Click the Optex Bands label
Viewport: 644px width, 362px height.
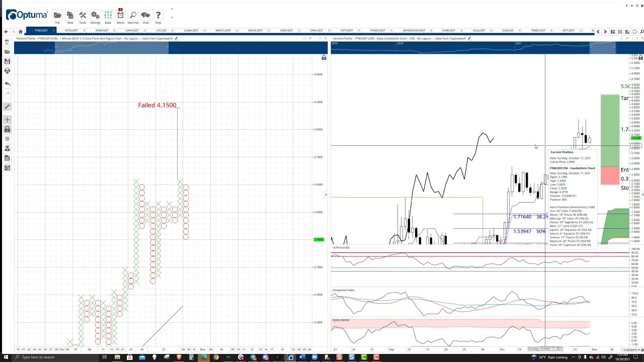tap(341, 320)
